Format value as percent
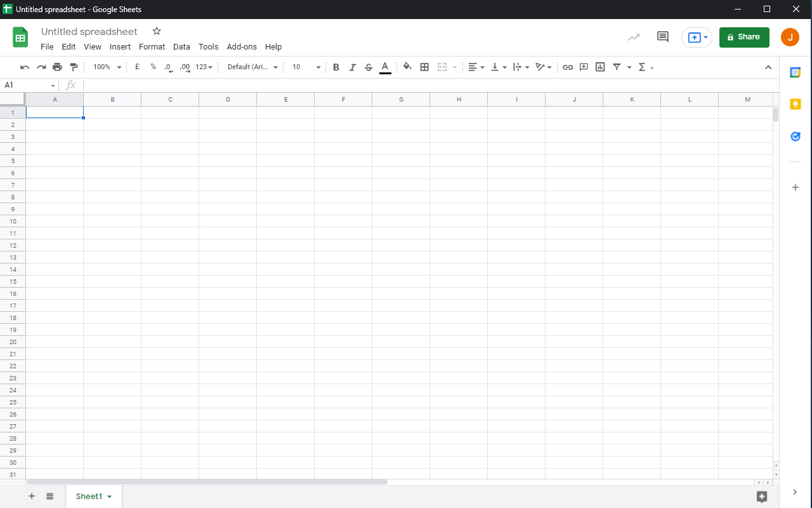 click(152, 67)
